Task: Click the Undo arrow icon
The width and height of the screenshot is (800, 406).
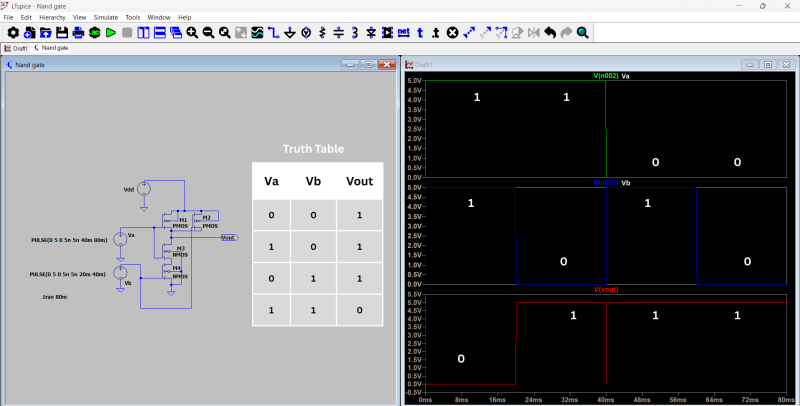Action: click(549, 33)
